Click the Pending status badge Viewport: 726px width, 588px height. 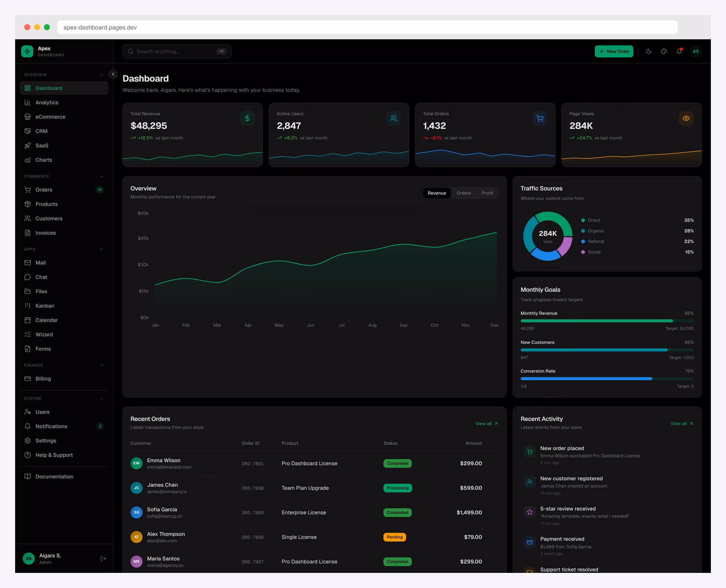point(394,537)
